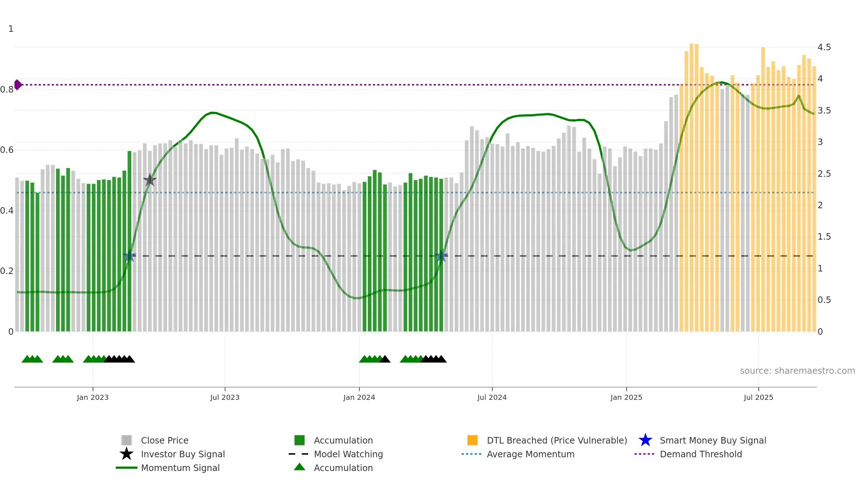Click the first blue Smart Money star near 2023
This screenshot has height=488, width=868.
pyautogui.click(x=129, y=256)
